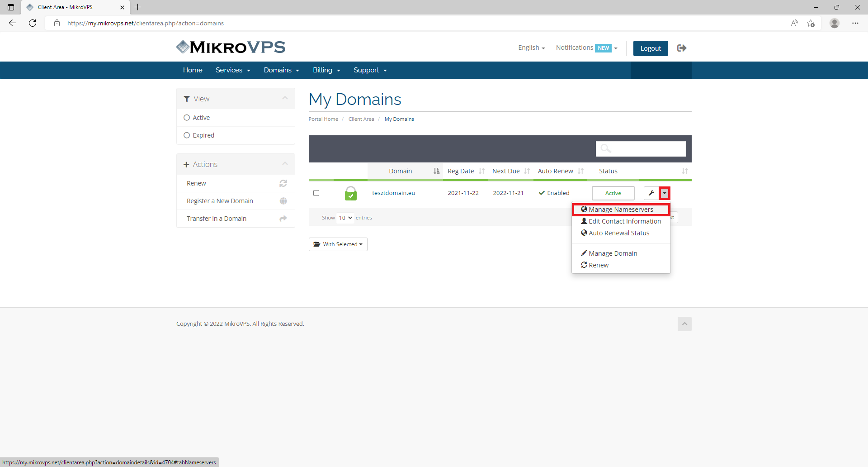This screenshot has width=868, height=467.
Task: Click the Read aloud icon in address bar
Action: 794,23
